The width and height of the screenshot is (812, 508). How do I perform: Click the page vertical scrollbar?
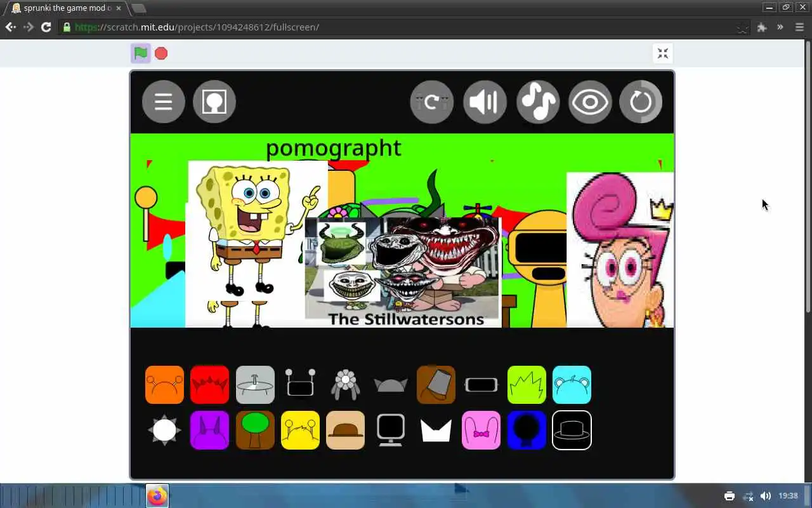808,178
